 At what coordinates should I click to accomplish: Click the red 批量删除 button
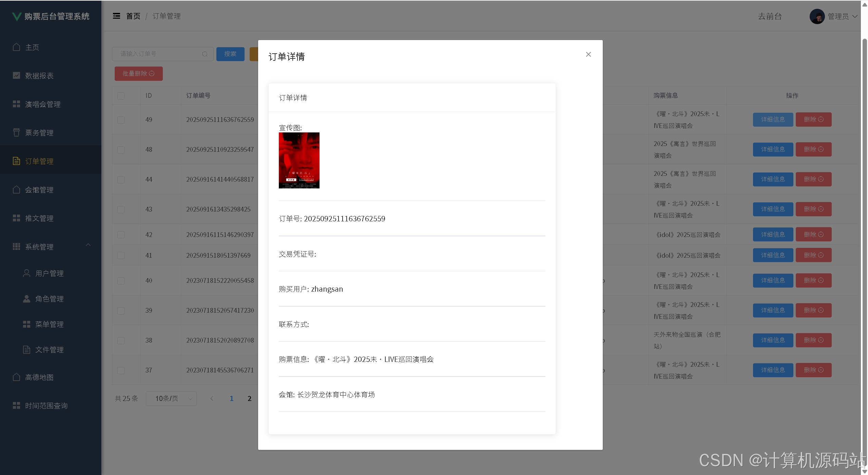click(x=138, y=74)
